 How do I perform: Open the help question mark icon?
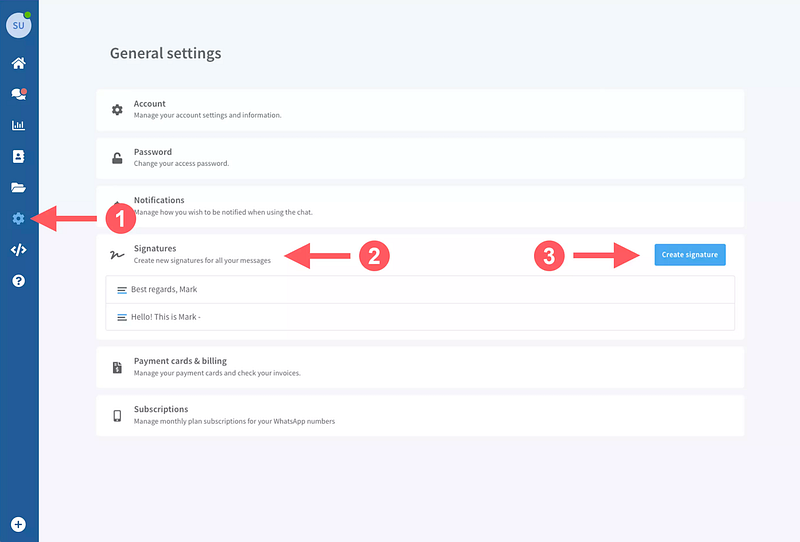click(x=18, y=280)
